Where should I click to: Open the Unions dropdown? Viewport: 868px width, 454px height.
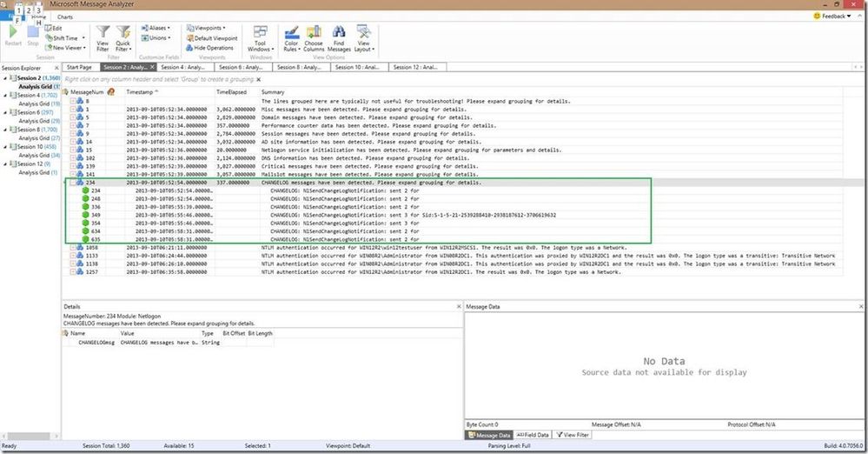[156, 37]
